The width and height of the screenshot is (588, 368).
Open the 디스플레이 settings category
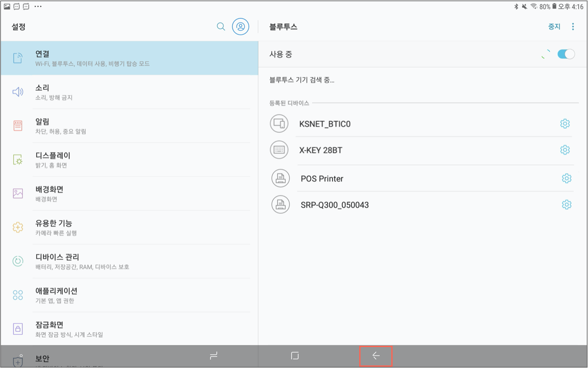point(130,159)
